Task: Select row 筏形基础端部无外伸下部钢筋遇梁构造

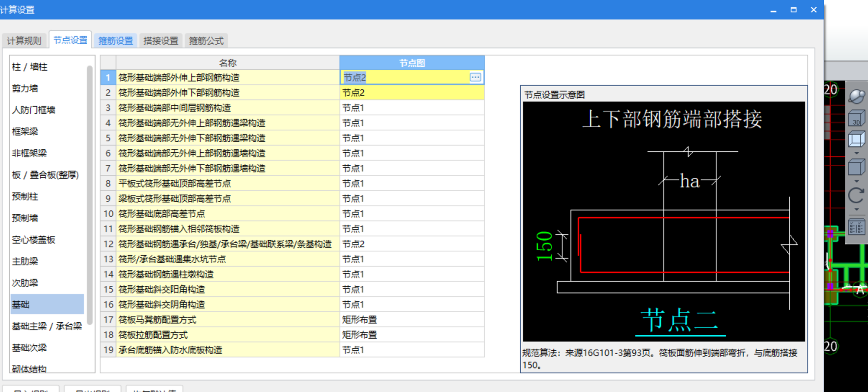Action: coord(227,138)
